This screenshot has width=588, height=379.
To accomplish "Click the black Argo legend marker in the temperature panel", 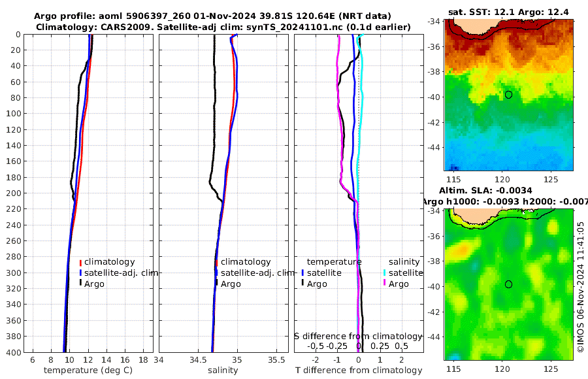I will [x=80, y=284].
